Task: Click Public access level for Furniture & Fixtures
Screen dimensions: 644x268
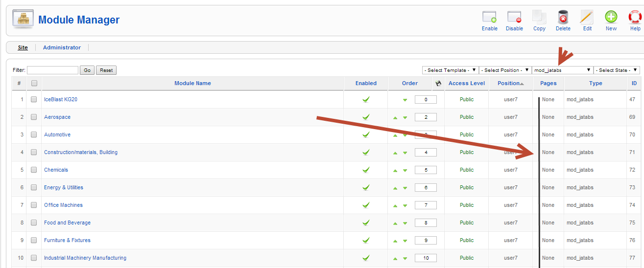Action: [x=467, y=240]
